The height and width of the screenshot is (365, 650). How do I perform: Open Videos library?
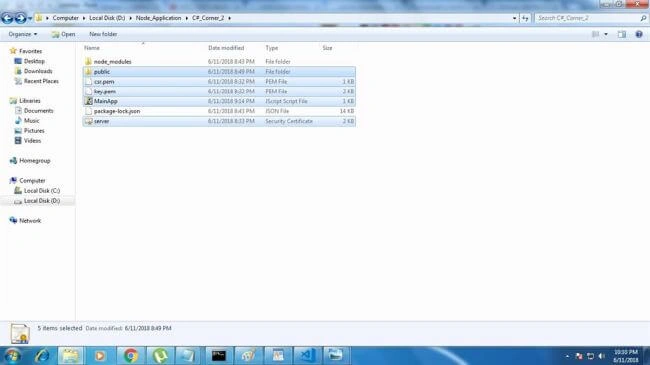[x=32, y=141]
